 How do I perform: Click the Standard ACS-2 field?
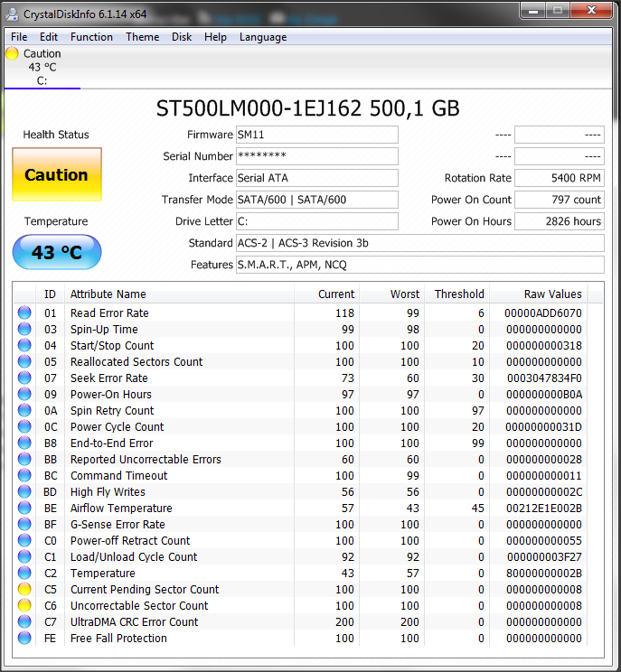pyautogui.click(x=419, y=243)
